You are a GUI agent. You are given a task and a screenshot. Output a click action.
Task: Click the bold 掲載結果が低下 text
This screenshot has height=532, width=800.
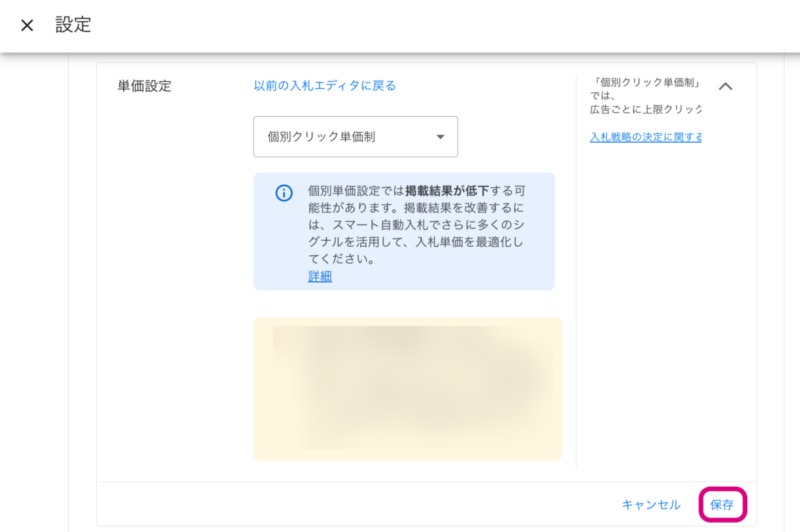point(447,191)
